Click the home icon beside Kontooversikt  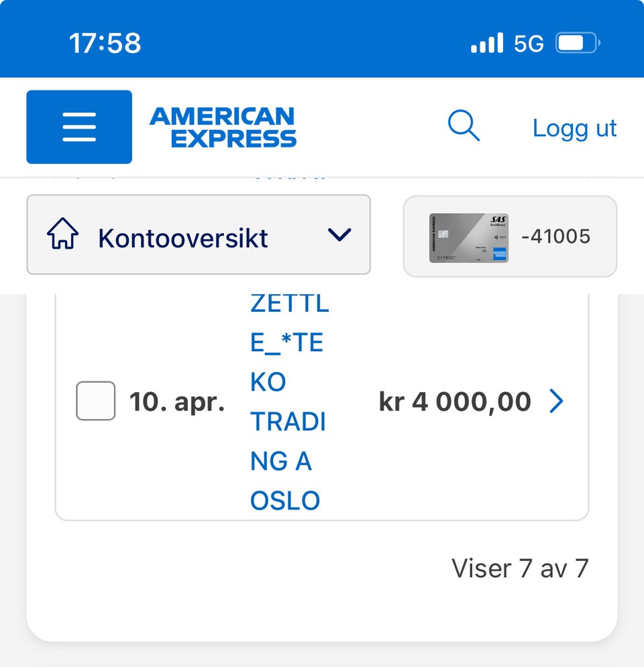pyautogui.click(x=62, y=236)
